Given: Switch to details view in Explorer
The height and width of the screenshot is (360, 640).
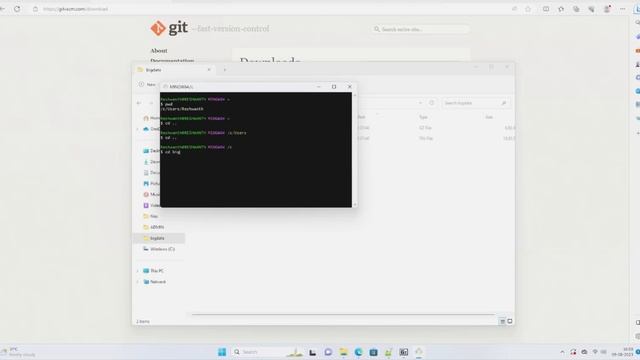Looking at the screenshot, I should coord(502,321).
